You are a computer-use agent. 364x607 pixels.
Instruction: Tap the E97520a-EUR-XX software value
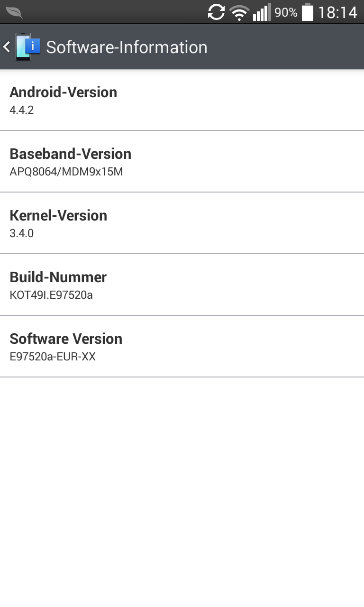coord(53,357)
